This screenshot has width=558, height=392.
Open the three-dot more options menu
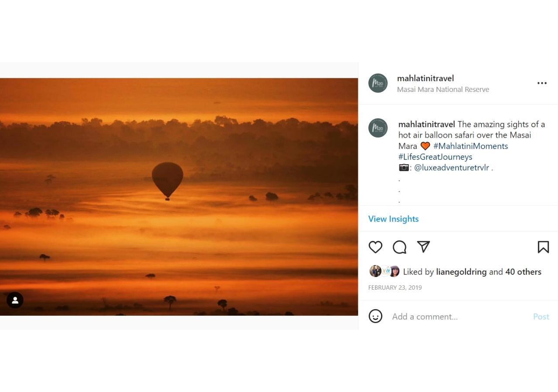pyautogui.click(x=542, y=83)
